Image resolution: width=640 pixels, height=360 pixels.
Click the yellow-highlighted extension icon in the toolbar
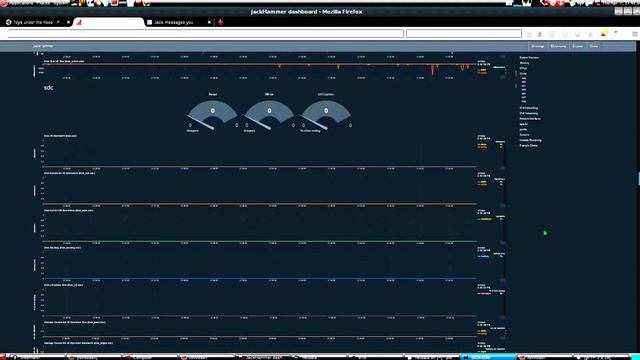604,33
